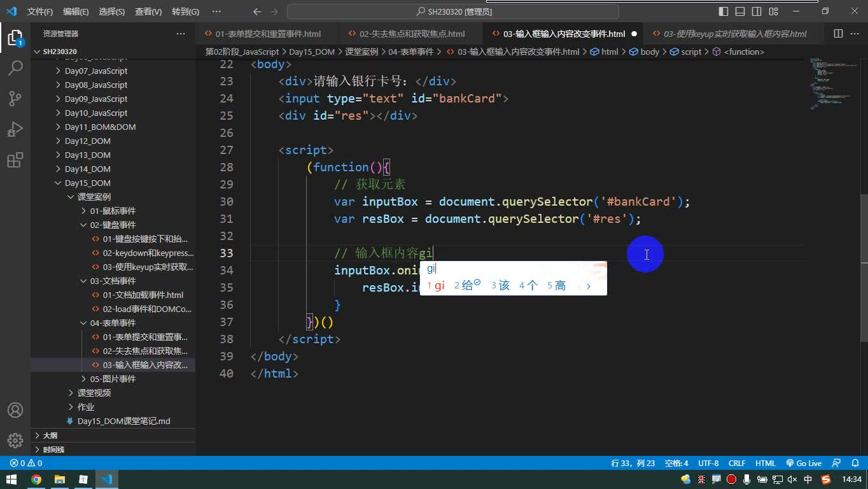
Task: Open the customize layout button
Action: coord(773,11)
